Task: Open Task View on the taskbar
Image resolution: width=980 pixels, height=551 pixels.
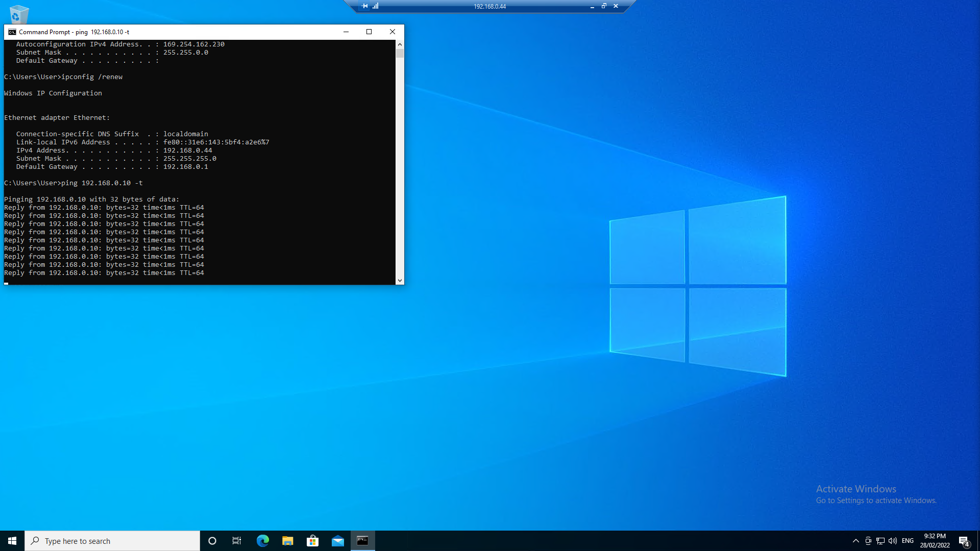Action: (237, 541)
